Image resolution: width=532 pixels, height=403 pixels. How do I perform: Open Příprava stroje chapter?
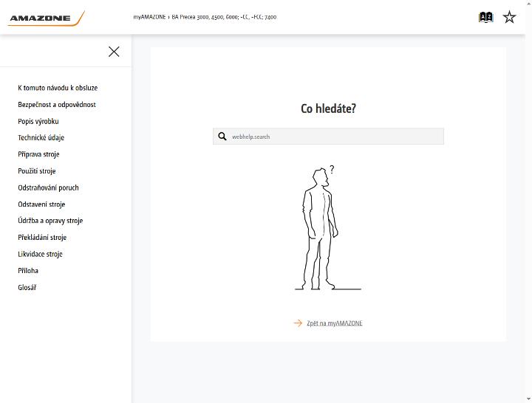(38, 154)
